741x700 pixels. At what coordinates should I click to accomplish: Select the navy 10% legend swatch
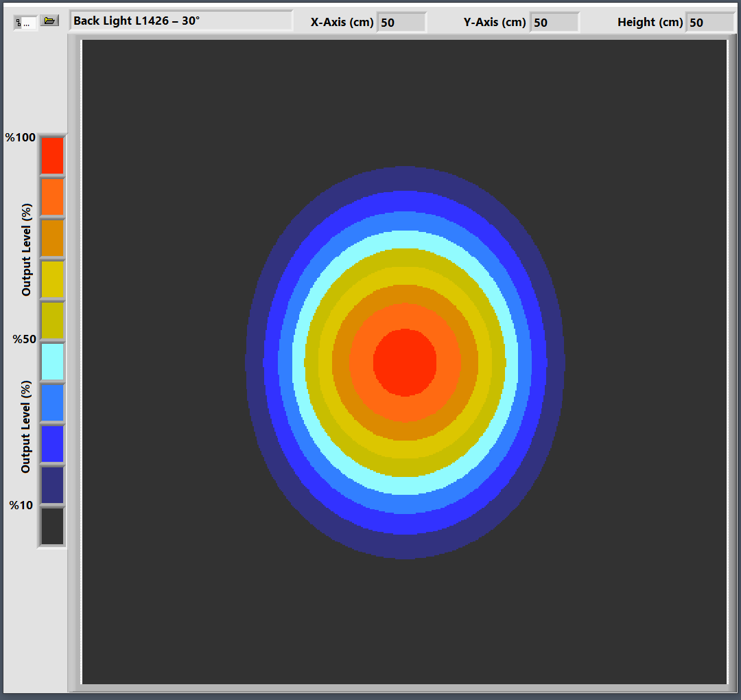click(52, 485)
